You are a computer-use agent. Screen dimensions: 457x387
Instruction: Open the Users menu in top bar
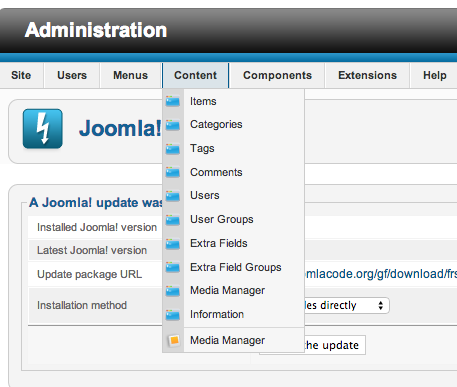(72, 75)
